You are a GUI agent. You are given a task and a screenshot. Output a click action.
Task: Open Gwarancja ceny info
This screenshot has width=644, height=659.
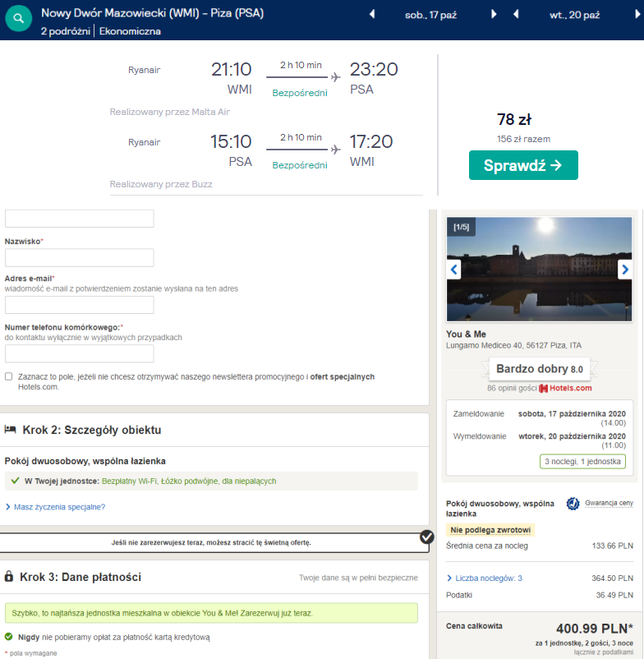(609, 503)
